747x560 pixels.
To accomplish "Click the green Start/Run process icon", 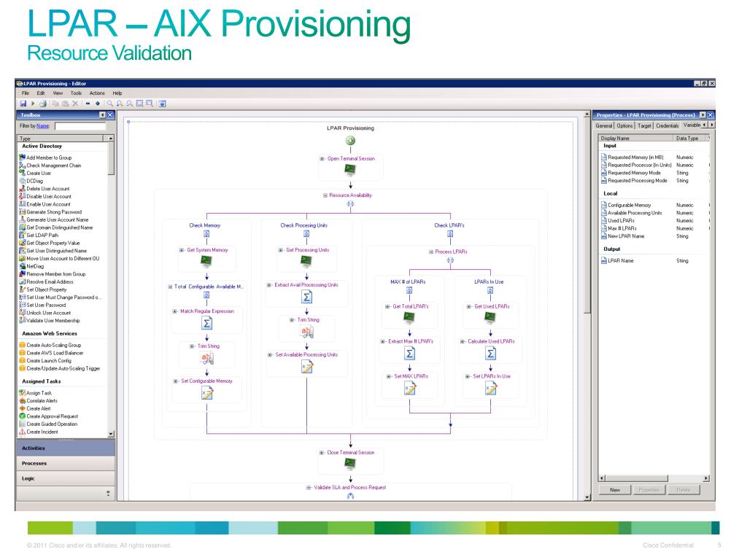I will click(33, 104).
